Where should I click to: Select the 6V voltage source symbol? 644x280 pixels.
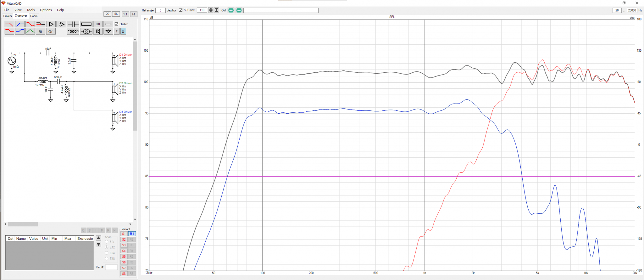coord(12,61)
